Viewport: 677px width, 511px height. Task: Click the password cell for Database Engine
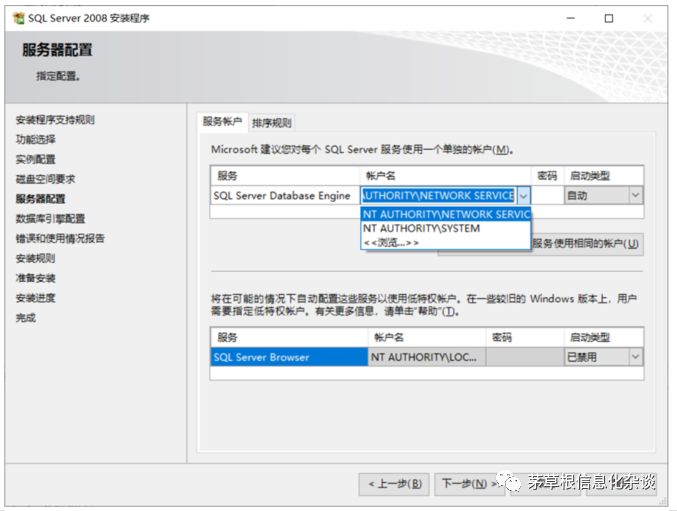547,196
